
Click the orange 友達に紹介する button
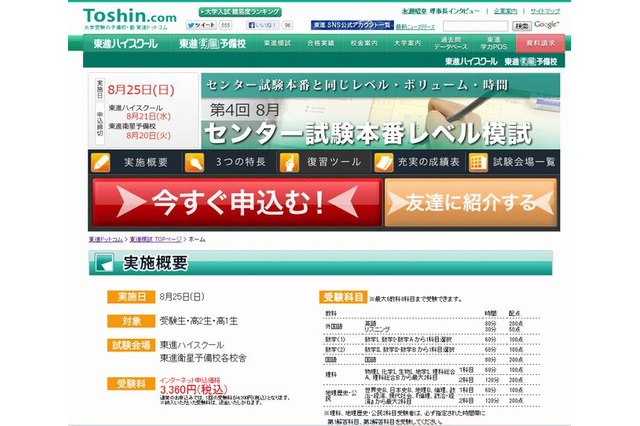tap(471, 202)
